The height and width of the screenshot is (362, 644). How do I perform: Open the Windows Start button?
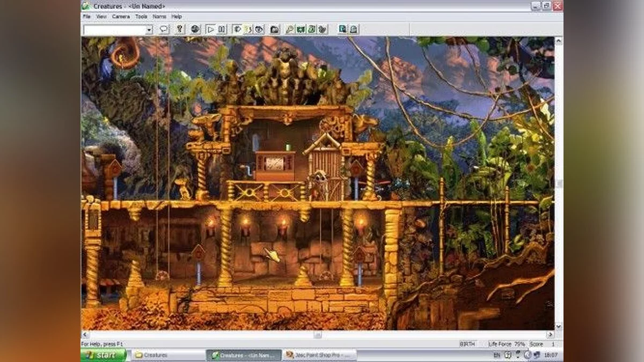click(x=104, y=355)
